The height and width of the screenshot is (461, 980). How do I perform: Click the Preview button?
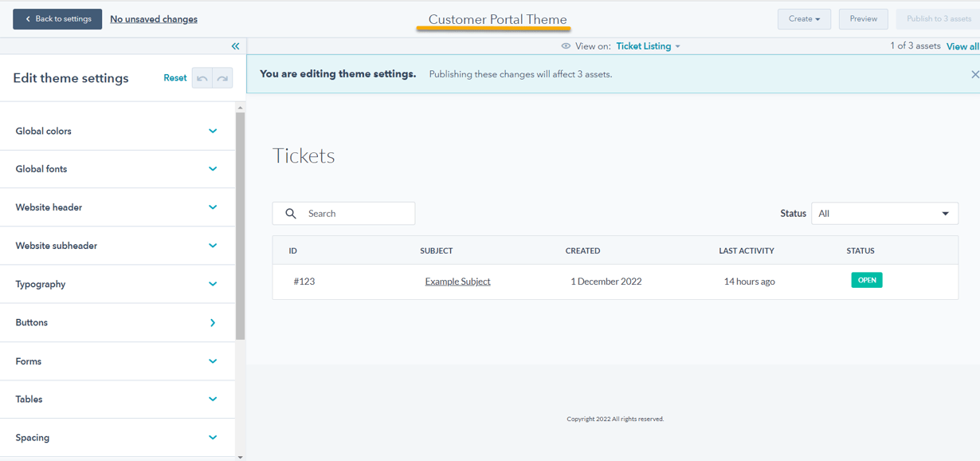(x=863, y=19)
